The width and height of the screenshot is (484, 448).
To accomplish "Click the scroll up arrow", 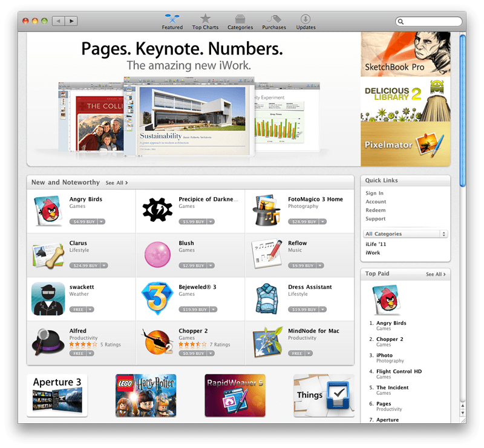I will click(x=462, y=406).
